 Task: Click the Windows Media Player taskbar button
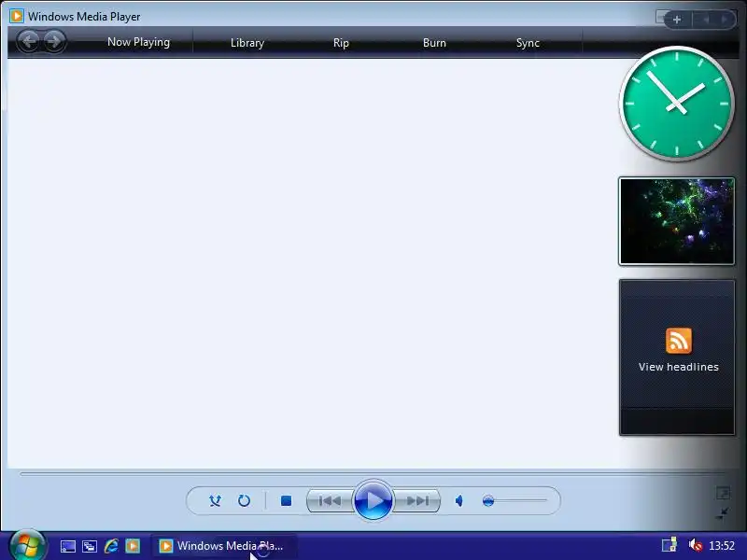pyautogui.click(x=224, y=546)
